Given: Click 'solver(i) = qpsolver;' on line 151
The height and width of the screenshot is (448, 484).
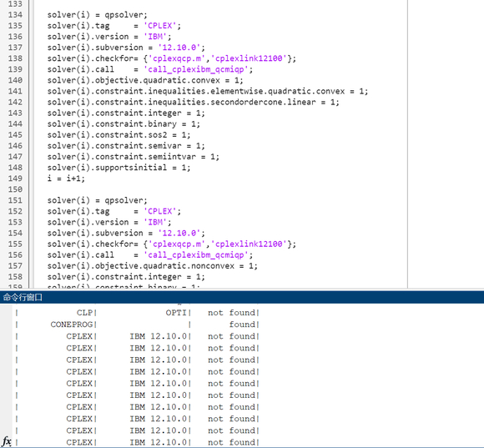Looking at the screenshot, I should [98, 200].
